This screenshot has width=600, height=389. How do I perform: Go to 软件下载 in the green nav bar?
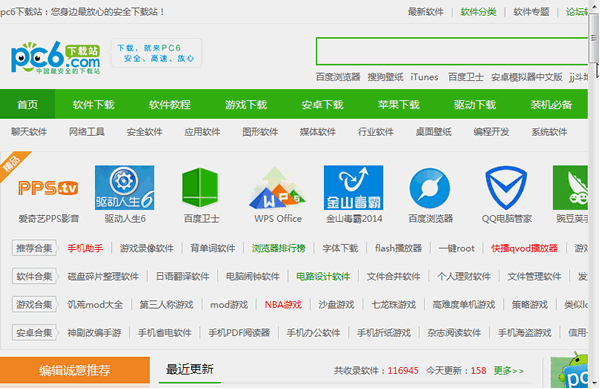pyautogui.click(x=94, y=104)
